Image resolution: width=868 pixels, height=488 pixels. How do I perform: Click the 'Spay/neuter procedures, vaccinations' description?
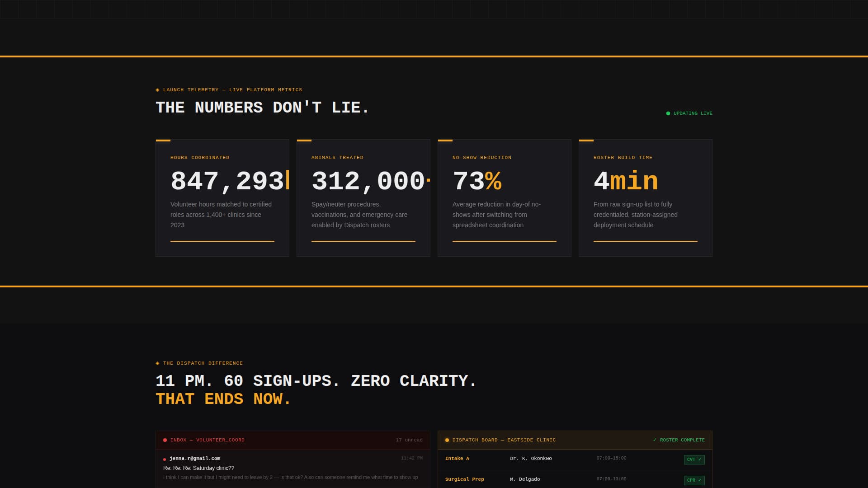pyautogui.click(x=359, y=215)
